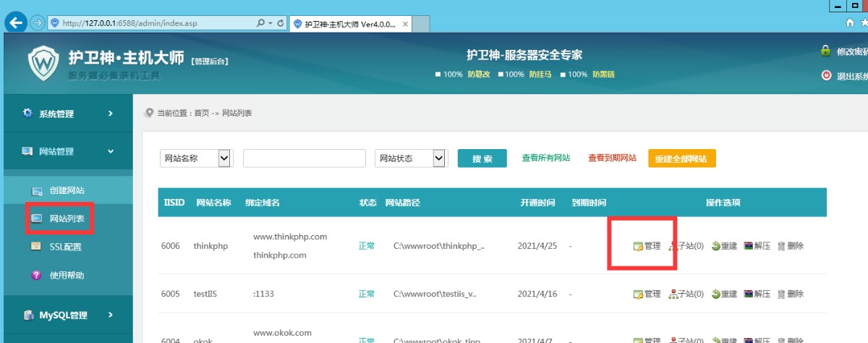
Task: Click the browser back arrow button
Action: [x=14, y=22]
